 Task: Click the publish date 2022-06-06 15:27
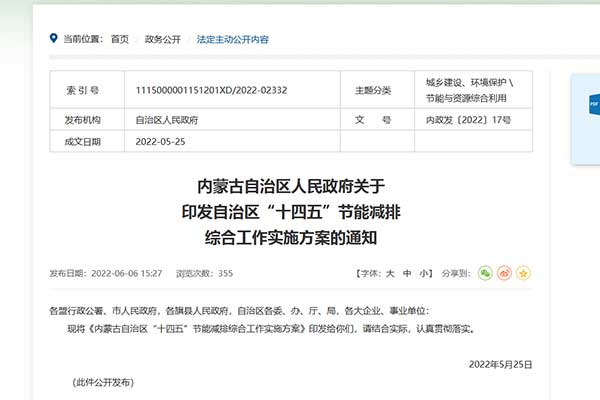[x=126, y=273]
